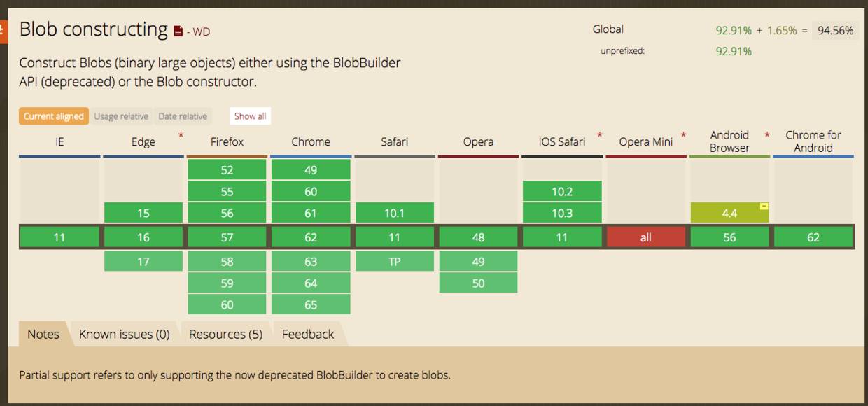This screenshot has height=406, width=868.
Task: Click the asterisk next to Edge
Action: click(x=181, y=134)
